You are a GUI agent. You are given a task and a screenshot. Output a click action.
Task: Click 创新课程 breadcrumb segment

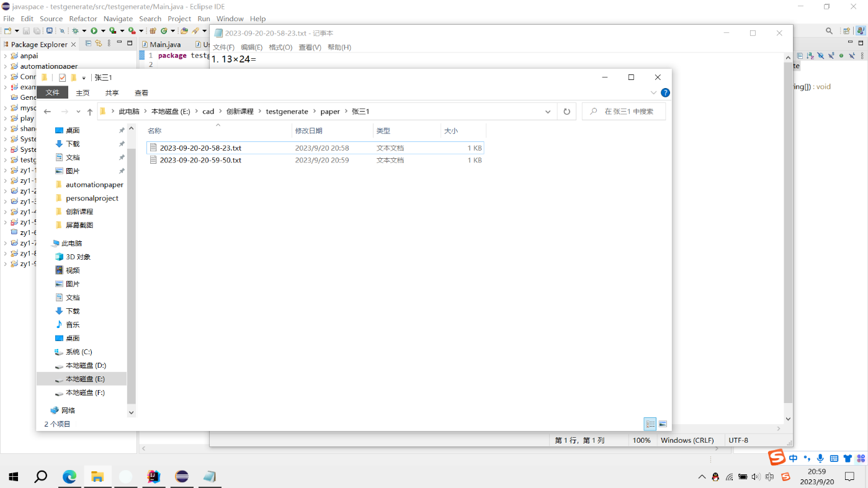[x=239, y=112]
